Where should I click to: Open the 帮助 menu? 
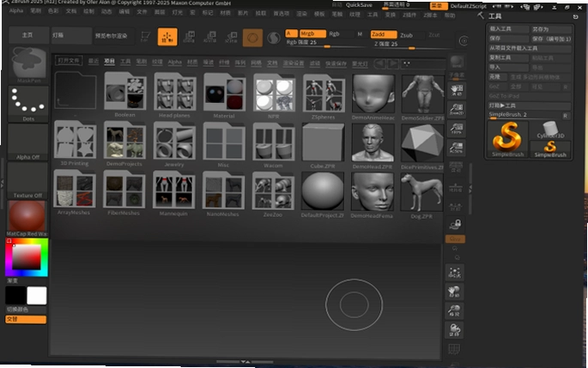tap(449, 15)
